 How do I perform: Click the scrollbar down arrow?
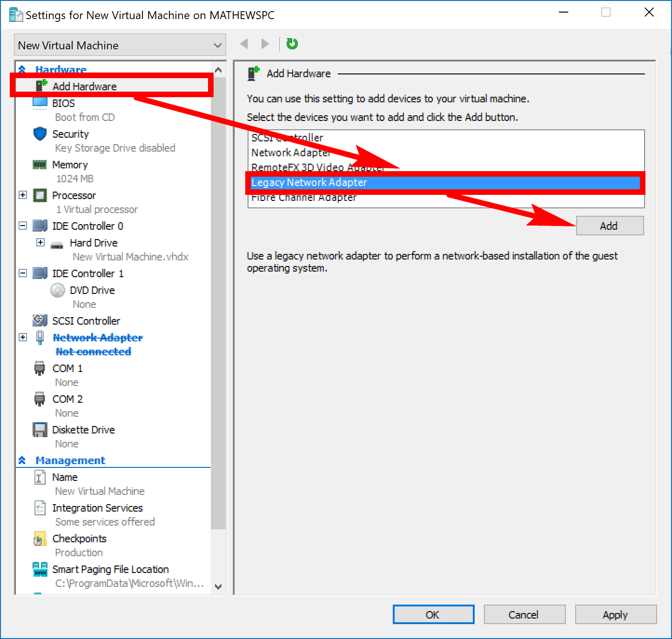[x=218, y=586]
